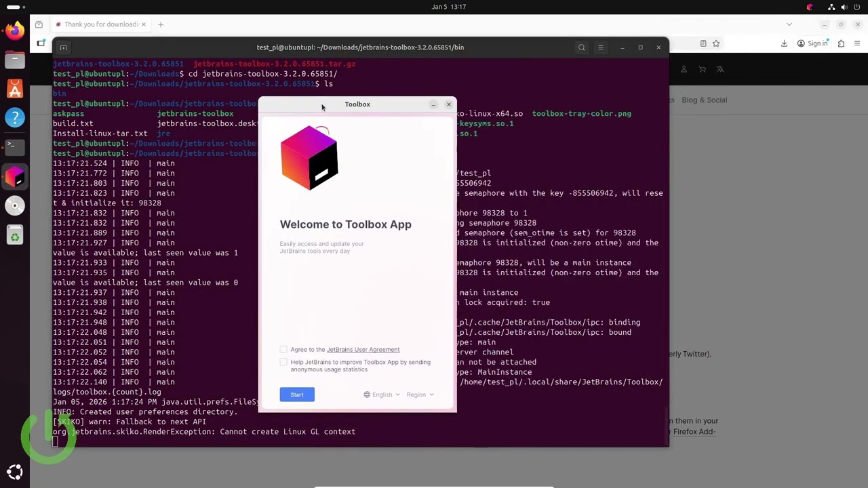Enable sending anonymous usage statistics checkbox

click(283, 362)
